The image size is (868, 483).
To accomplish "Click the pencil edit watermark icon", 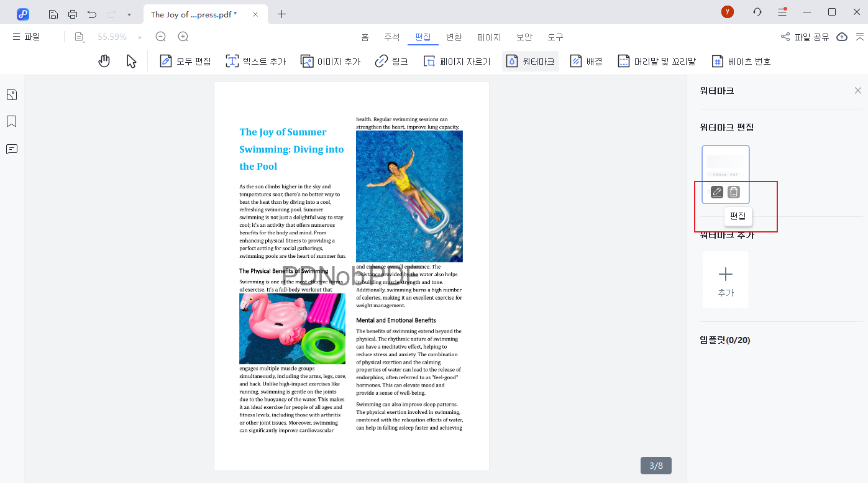I will [x=717, y=192].
